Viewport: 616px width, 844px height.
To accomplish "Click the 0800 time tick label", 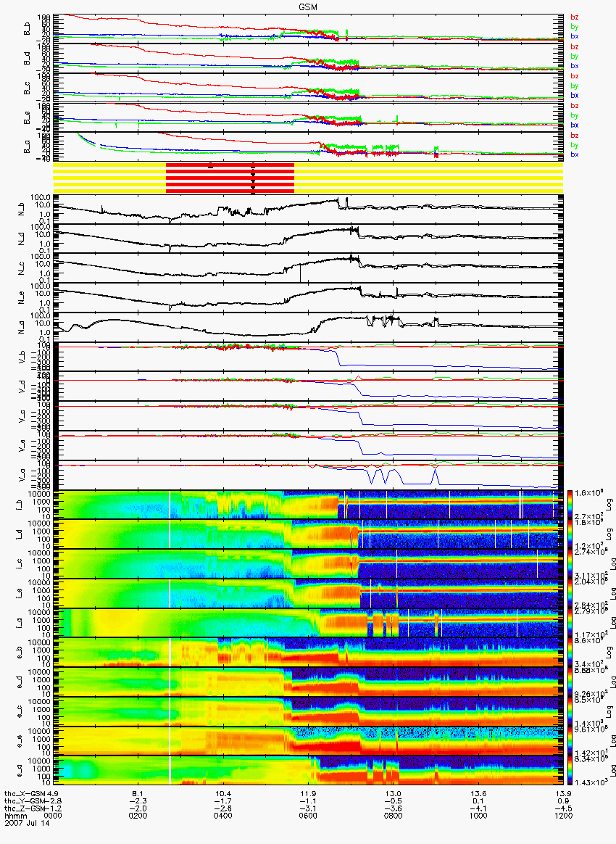I will pos(393,816).
